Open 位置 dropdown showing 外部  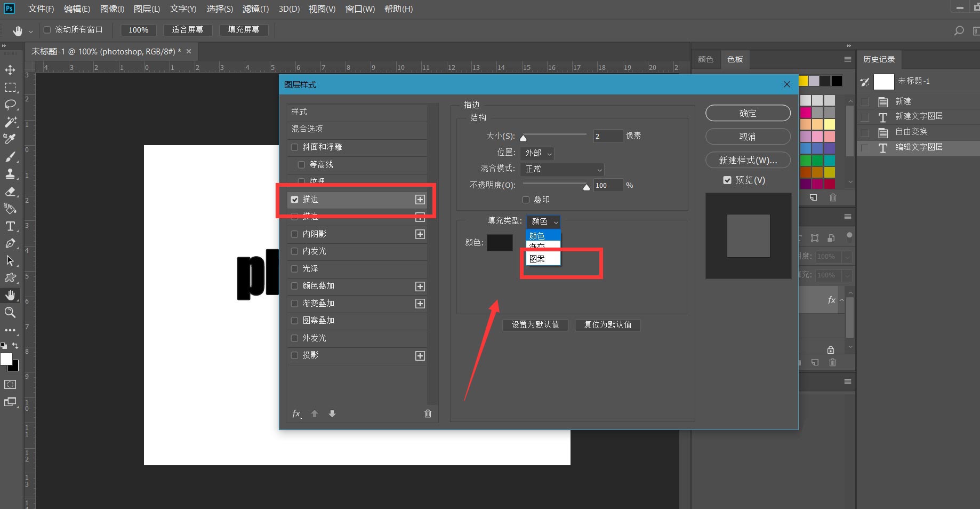coord(537,154)
